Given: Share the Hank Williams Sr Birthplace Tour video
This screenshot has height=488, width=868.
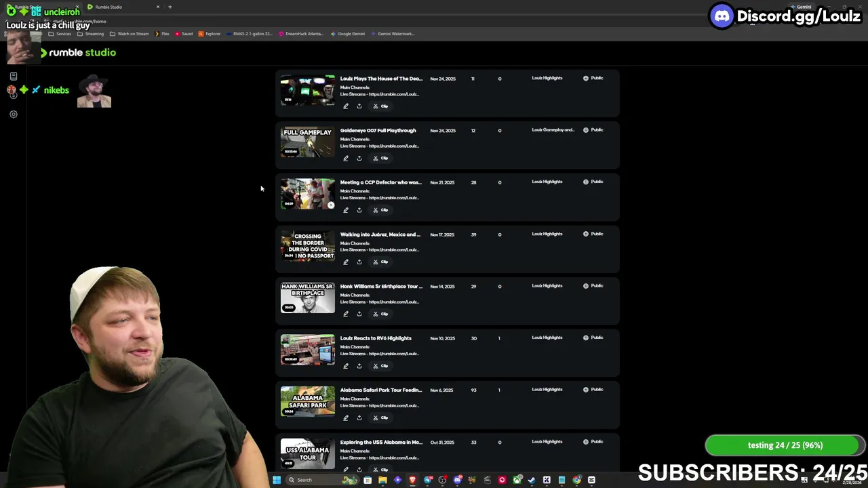Looking at the screenshot, I should 359,314.
